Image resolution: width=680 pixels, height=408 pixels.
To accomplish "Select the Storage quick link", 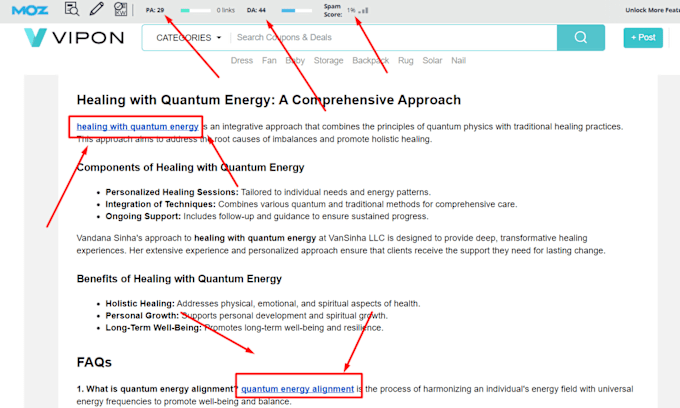I will (x=328, y=60).
